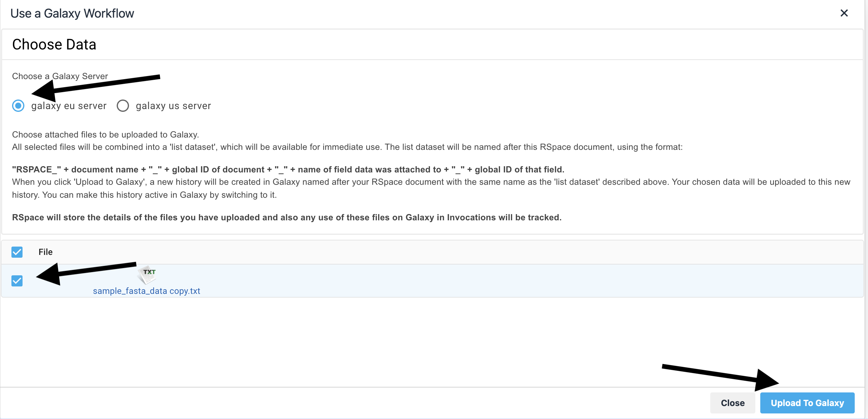Click the Close button
Viewport: 868px width, 419px height.
732,403
